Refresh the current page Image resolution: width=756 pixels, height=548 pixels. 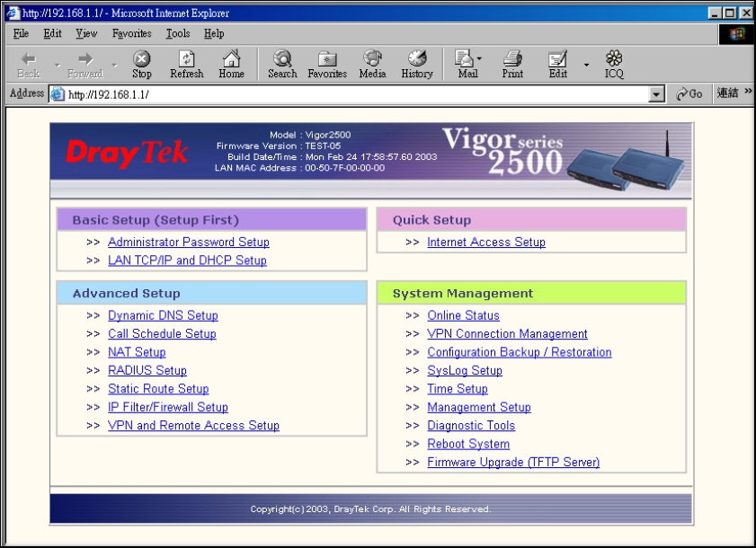click(187, 64)
